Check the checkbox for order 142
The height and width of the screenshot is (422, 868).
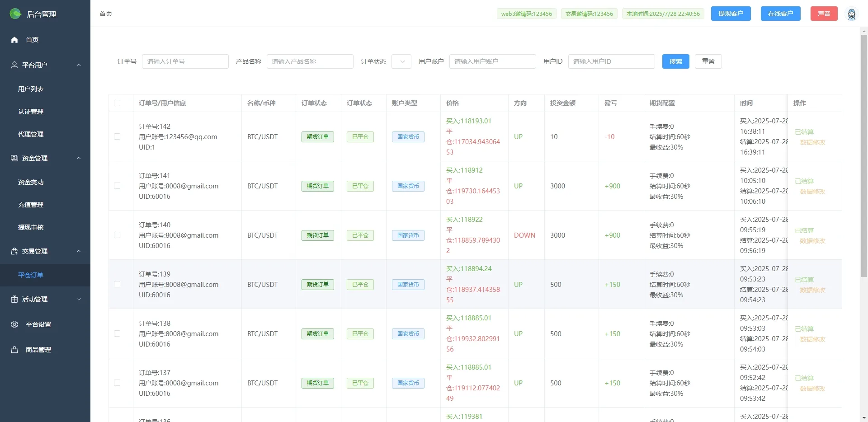pyautogui.click(x=117, y=136)
